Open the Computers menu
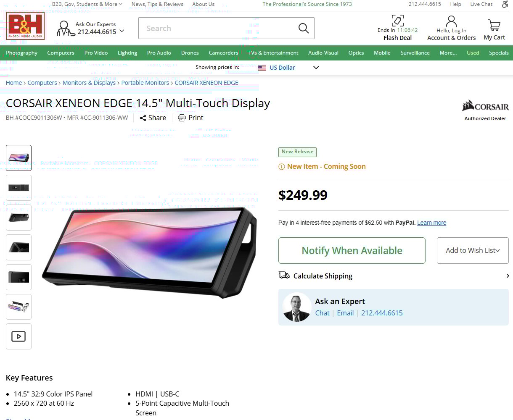The image size is (513, 420). click(x=61, y=53)
